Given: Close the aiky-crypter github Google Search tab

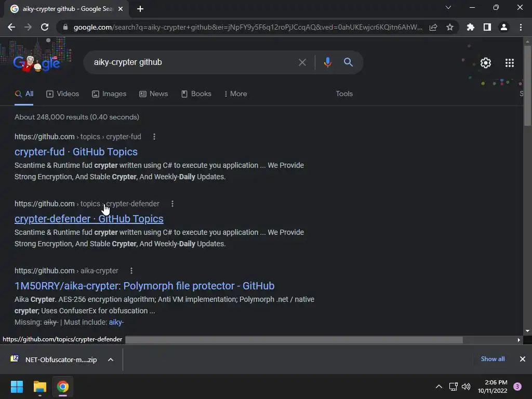Looking at the screenshot, I should 121,9.
